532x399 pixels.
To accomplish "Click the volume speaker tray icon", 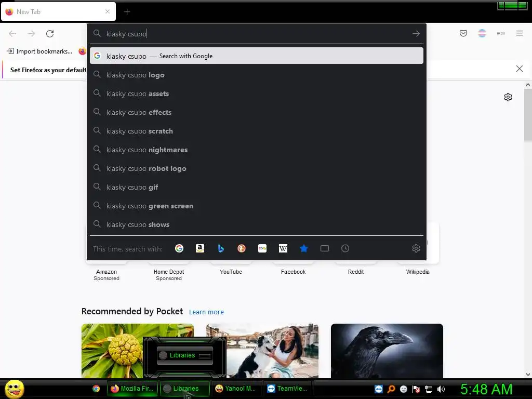I will (x=441, y=389).
